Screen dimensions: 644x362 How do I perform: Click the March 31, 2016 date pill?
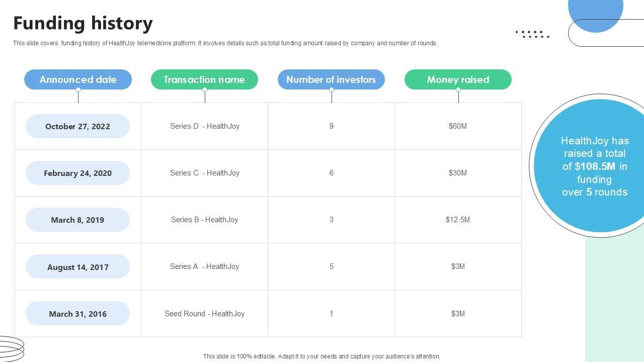pyautogui.click(x=77, y=314)
